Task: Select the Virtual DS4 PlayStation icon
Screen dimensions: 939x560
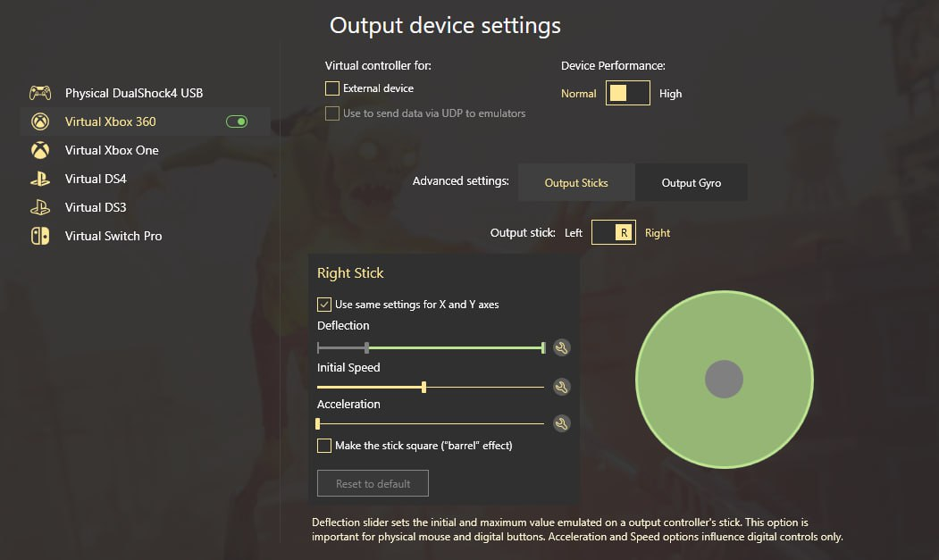Action: pos(40,178)
